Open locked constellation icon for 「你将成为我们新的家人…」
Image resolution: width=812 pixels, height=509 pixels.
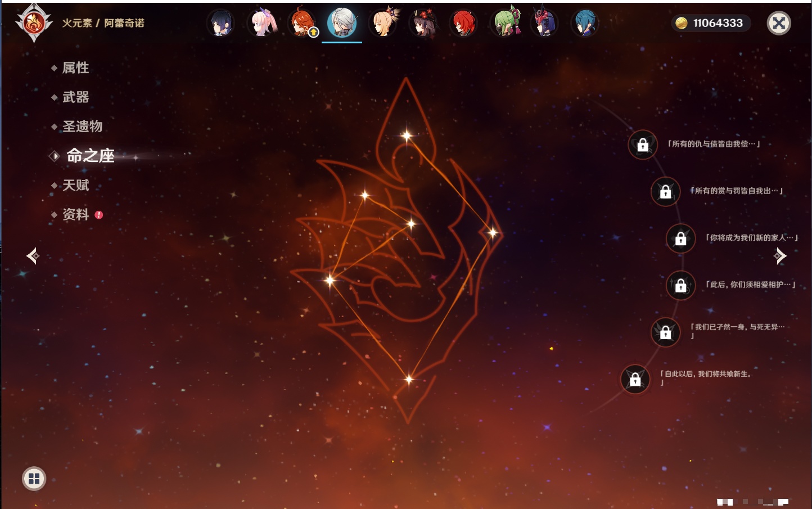[680, 238]
